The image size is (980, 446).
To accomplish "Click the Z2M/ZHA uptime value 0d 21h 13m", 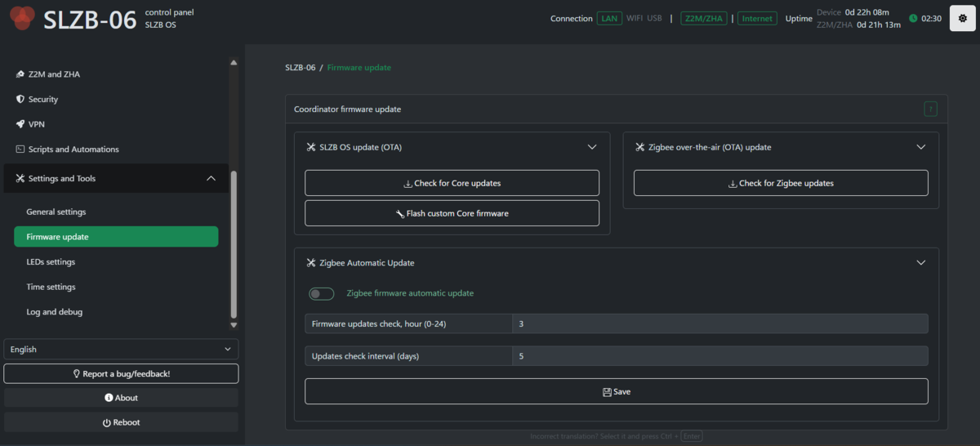I will [x=878, y=25].
